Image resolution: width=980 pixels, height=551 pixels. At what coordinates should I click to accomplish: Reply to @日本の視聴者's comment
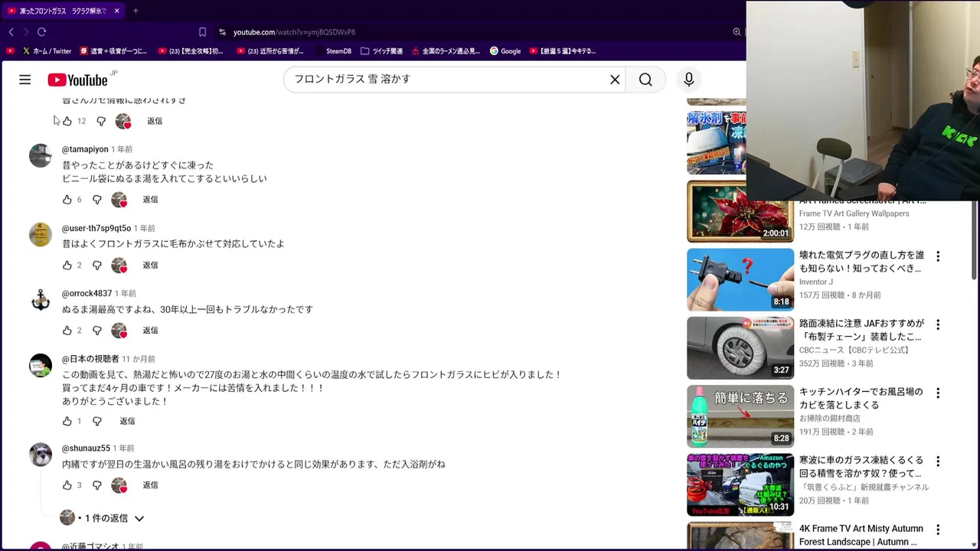pos(127,422)
